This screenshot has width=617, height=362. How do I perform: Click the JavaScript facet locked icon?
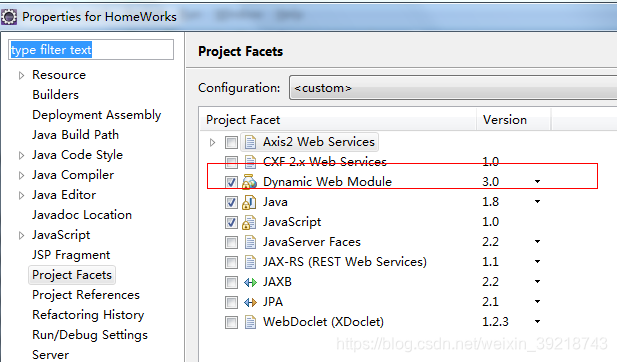click(249, 222)
